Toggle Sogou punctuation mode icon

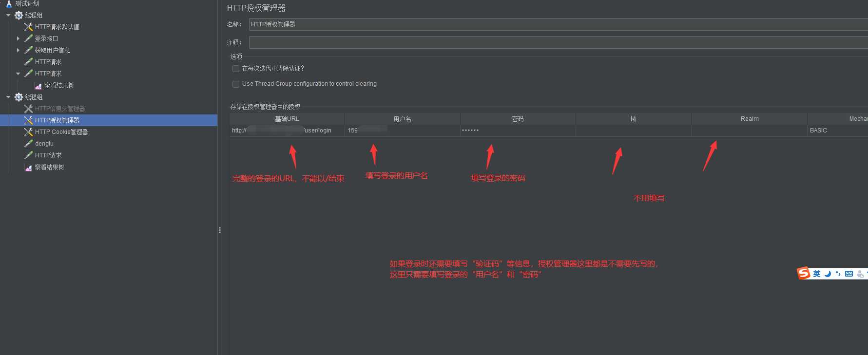click(x=838, y=274)
